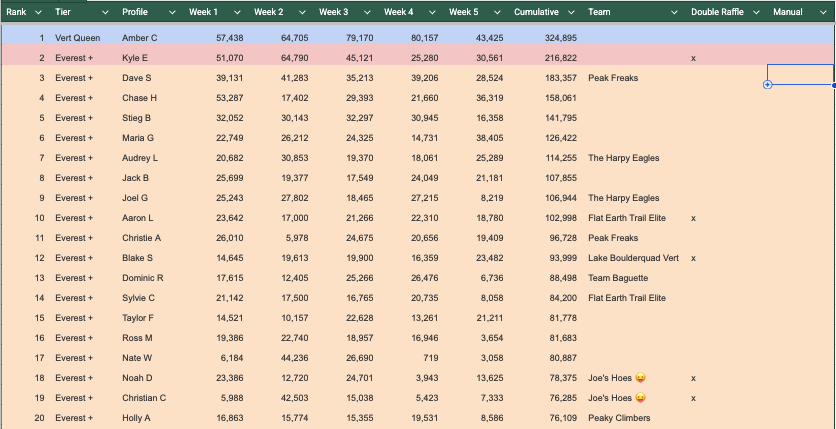Click the Maria G profile cell
This screenshot has height=429, width=836.
[x=138, y=138]
